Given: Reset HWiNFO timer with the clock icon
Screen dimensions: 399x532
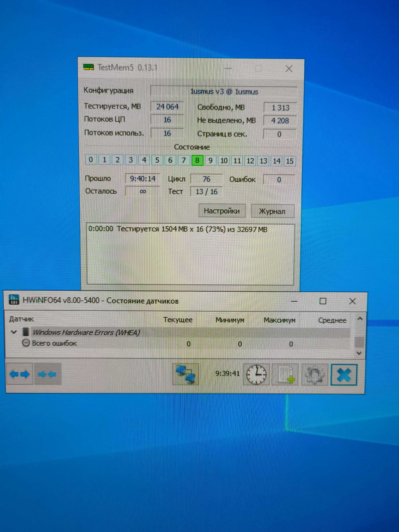Looking at the screenshot, I should [x=257, y=375].
